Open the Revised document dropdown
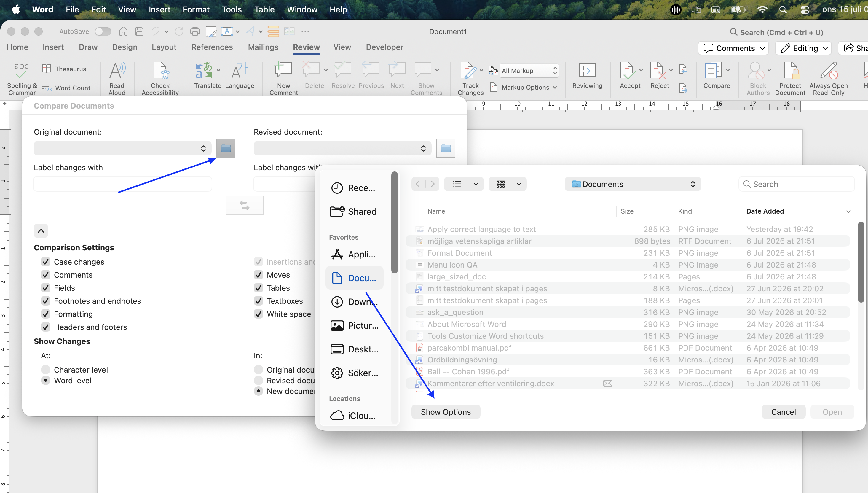This screenshot has height=493, width=868. tap(342, 148)
